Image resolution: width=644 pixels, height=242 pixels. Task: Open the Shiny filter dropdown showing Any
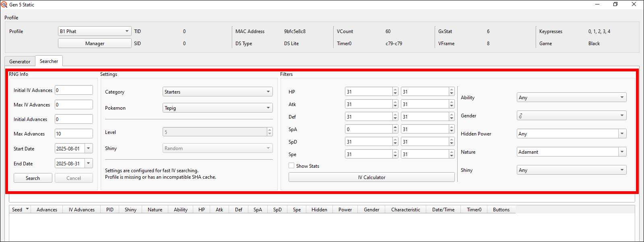click(x=572, y=170)
